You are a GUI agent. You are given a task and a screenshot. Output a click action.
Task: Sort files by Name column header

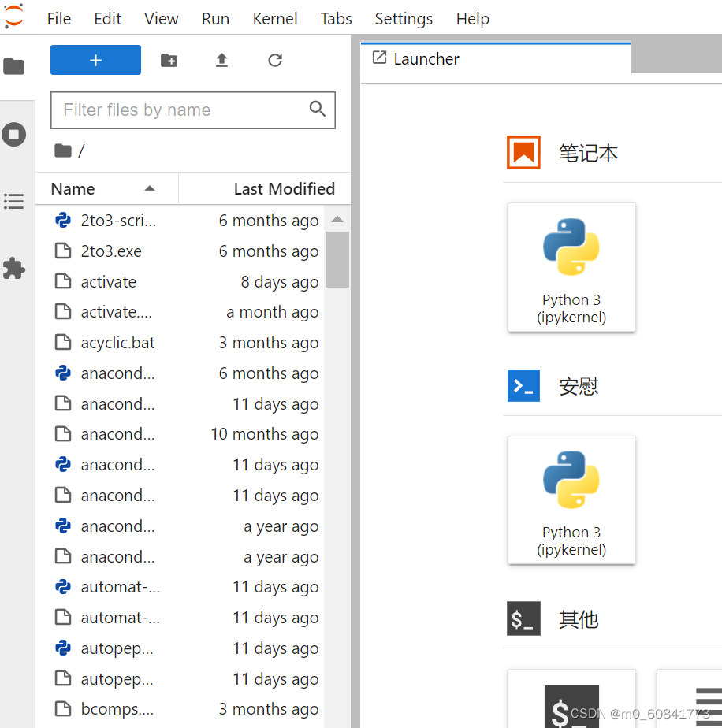(107, 188)
